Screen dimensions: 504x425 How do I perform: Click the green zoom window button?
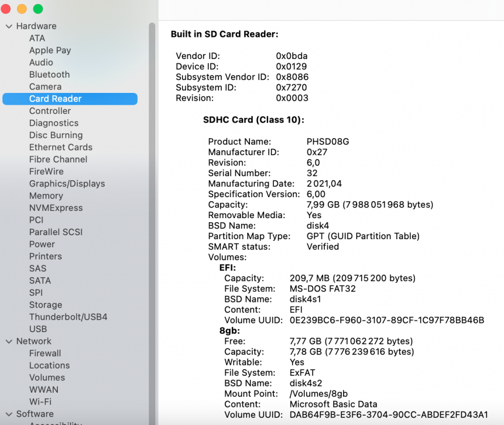point(38,8)
